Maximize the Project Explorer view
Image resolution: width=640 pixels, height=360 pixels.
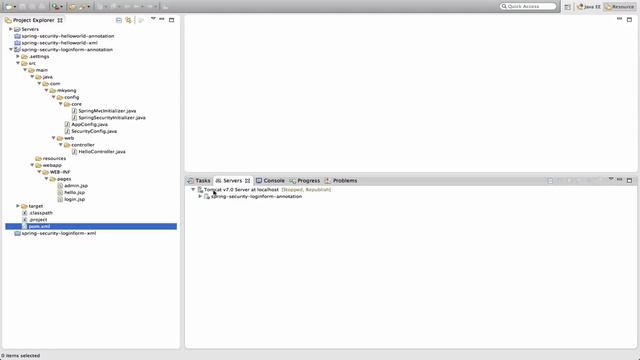click(171, 20)
